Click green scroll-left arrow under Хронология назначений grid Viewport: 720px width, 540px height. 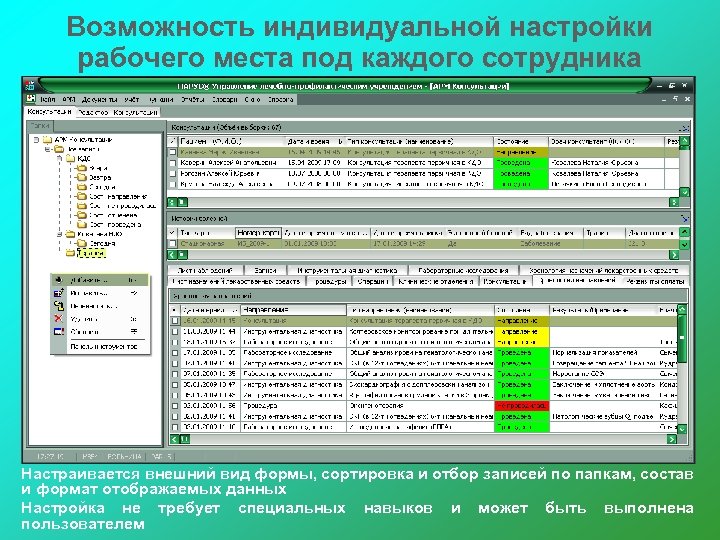174,439
